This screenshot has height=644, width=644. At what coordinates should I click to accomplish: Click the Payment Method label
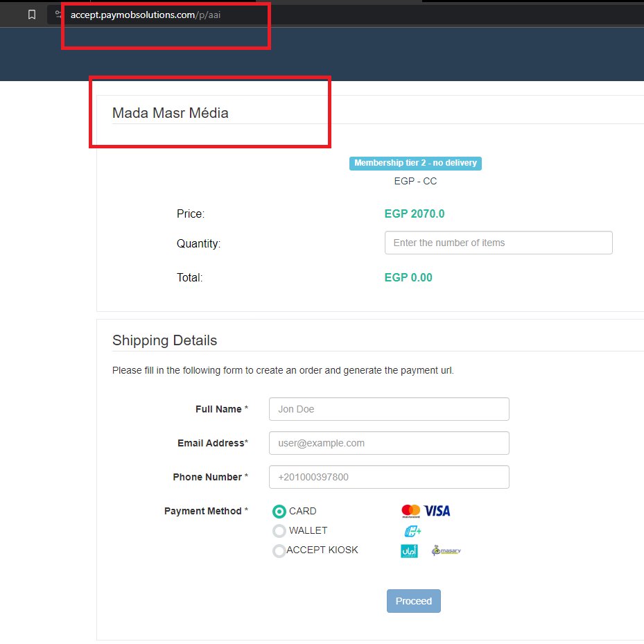coord(206,511)
